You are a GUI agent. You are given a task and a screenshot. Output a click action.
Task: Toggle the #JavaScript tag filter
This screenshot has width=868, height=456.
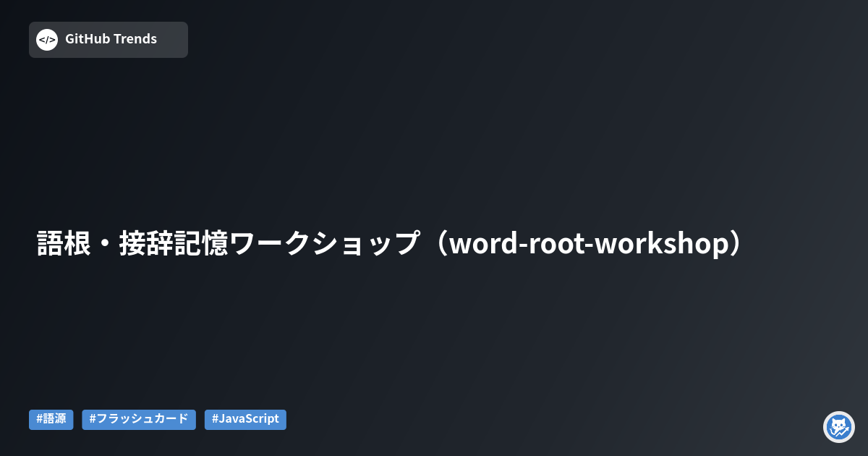[x=245, y=419]
